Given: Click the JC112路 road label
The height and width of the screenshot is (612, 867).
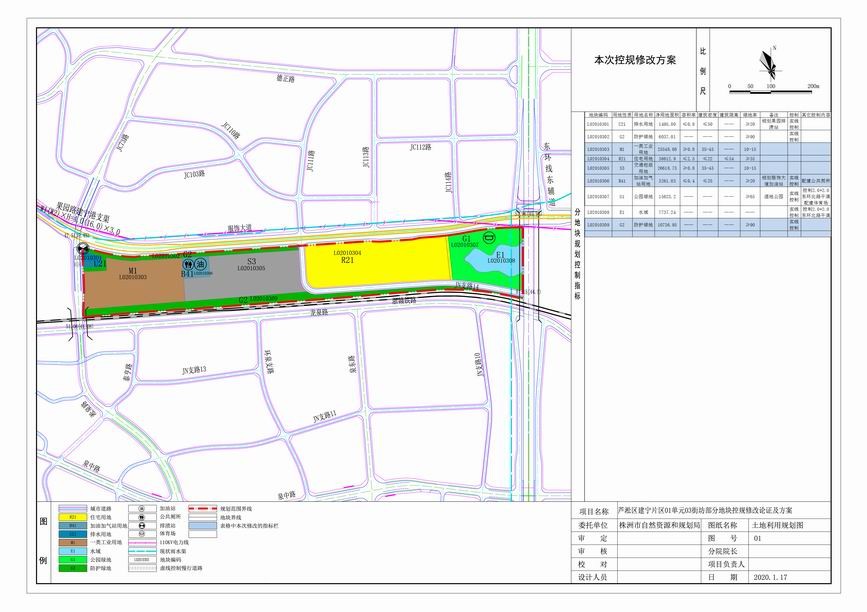Looking at the screenshot, I should click(x=424, y=147).
